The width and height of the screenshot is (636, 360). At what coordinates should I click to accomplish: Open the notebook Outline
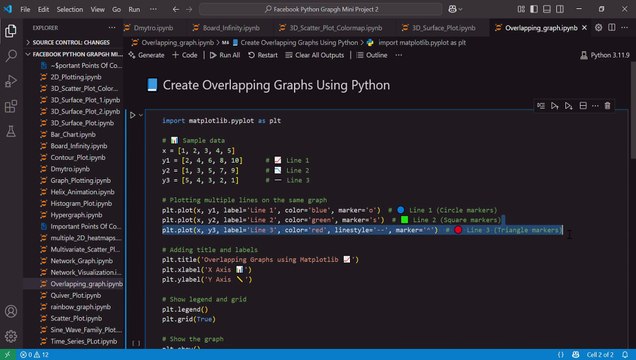click(x=372, y=55)
